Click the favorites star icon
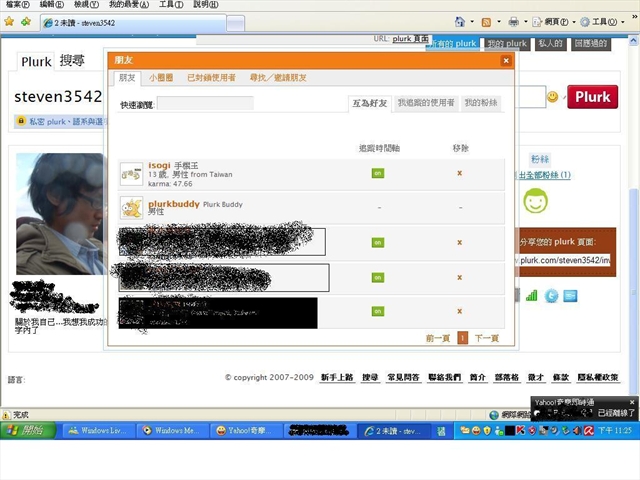The height and width of the screenshot is (480, 640). 9,21
